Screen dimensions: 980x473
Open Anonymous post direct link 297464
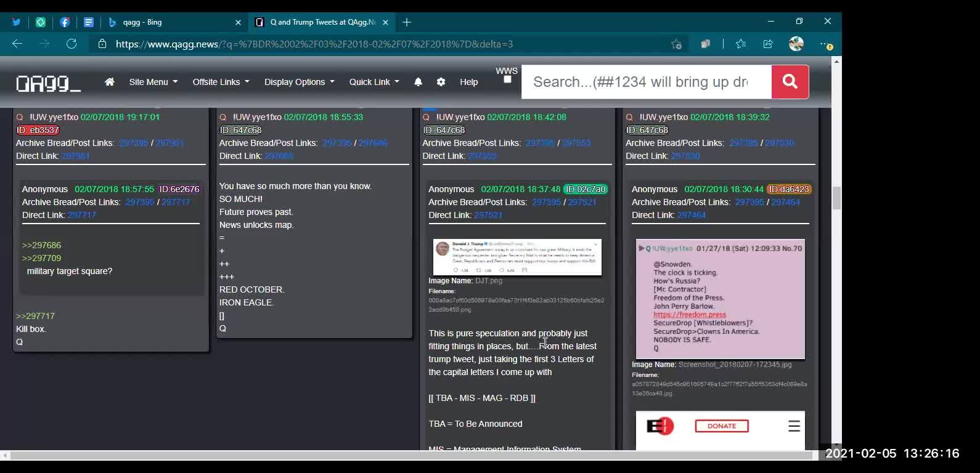click(x=692, y=215)
